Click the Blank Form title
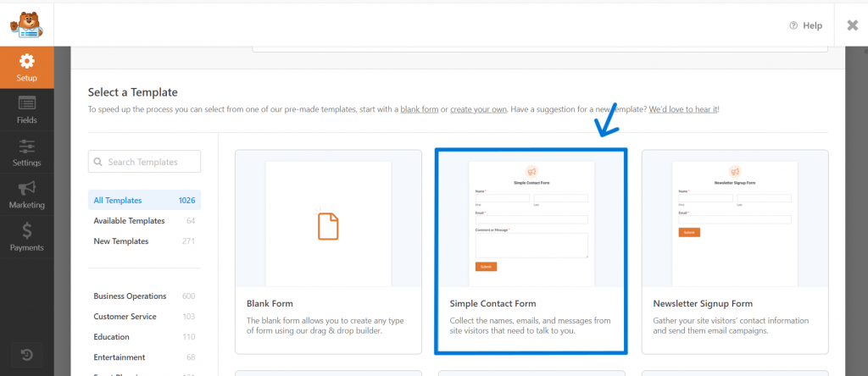868x376 pixels. coord(270,303)
